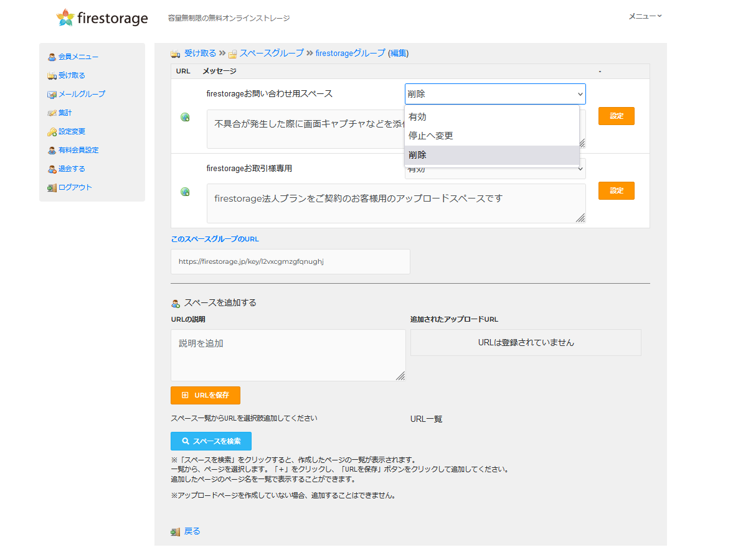Click 受け取る breadcrumb link
The height and width of the screenshot is (560, 733).
[x=200, y=54]
